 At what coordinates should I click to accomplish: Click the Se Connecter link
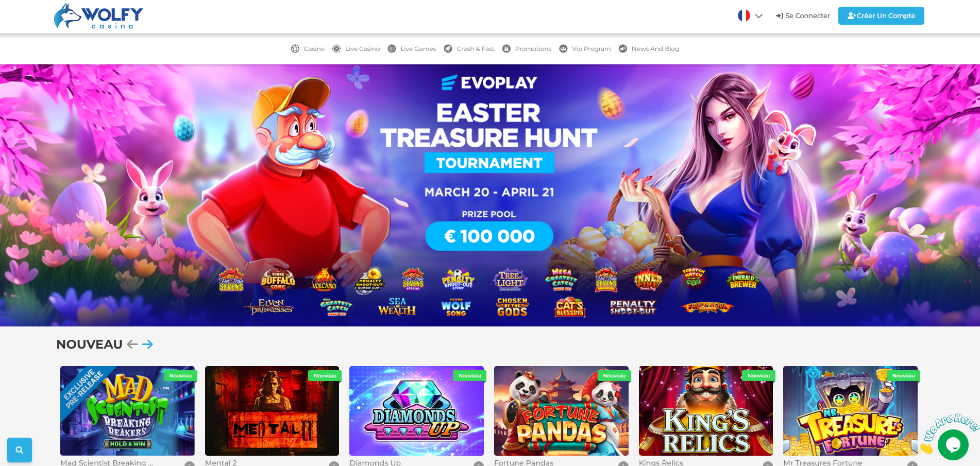[x=803, y=16]
